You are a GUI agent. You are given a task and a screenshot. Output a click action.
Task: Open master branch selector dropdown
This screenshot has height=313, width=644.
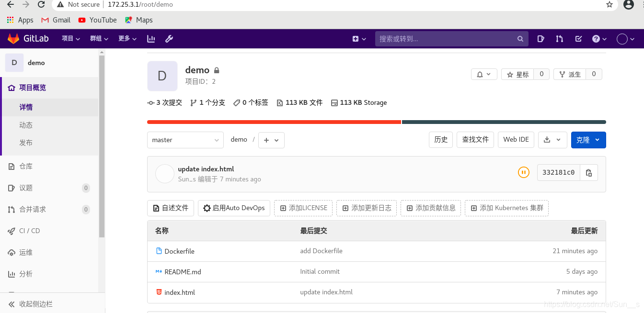(x=185, y=140)
